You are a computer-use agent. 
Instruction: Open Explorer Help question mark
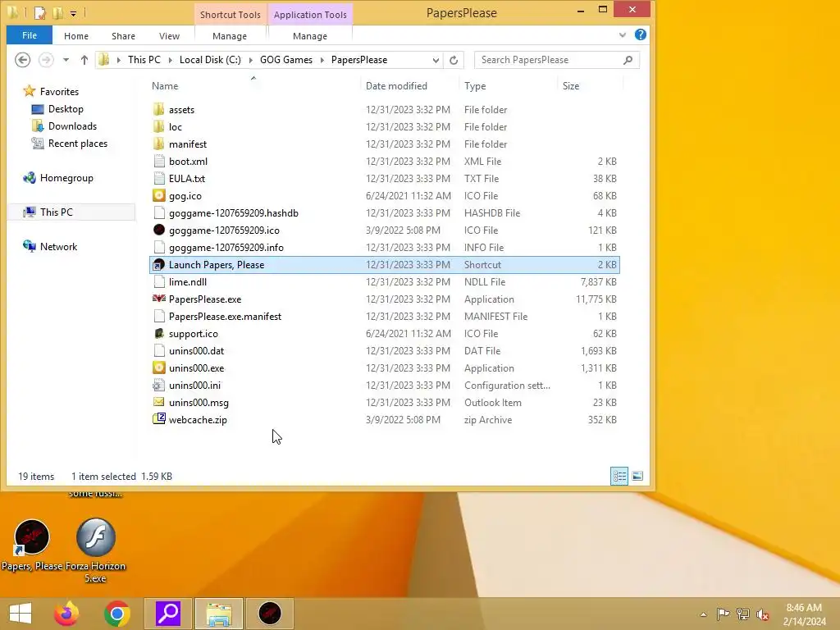[x=640, y=34]
